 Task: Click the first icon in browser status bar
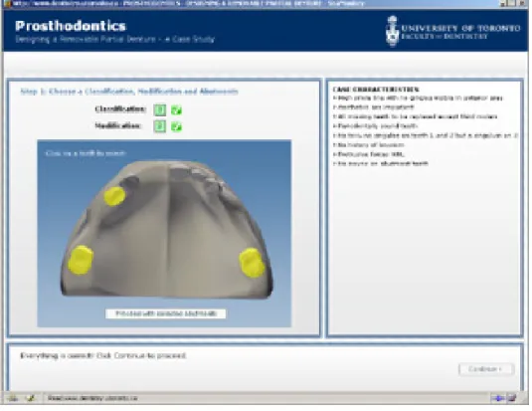click(x=13, y=398)
